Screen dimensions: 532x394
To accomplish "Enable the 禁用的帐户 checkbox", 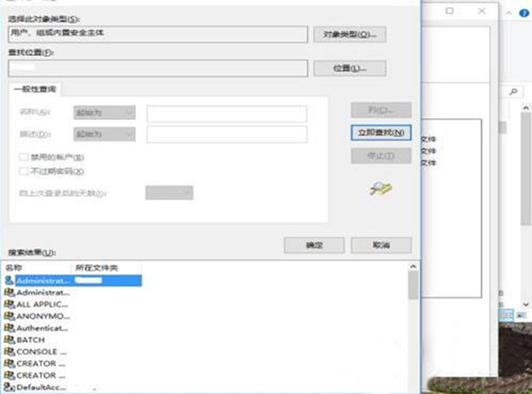I will click(23, 157).
